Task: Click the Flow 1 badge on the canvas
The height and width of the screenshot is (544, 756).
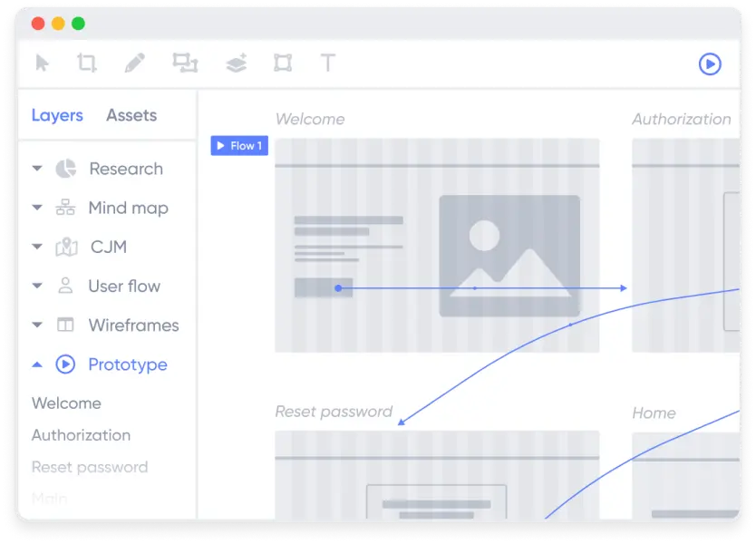Action: click(x=239, y=145)
